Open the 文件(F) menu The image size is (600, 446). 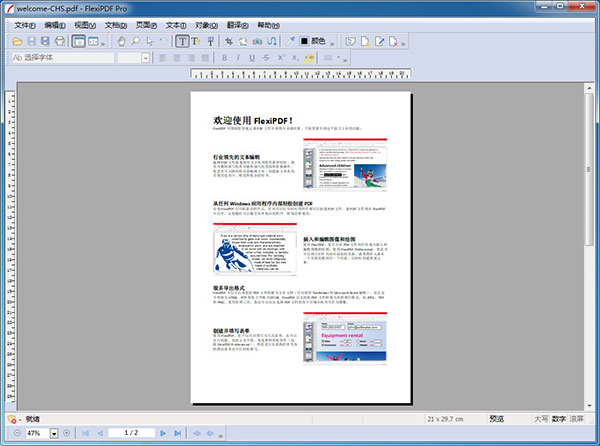pos(24,24)
